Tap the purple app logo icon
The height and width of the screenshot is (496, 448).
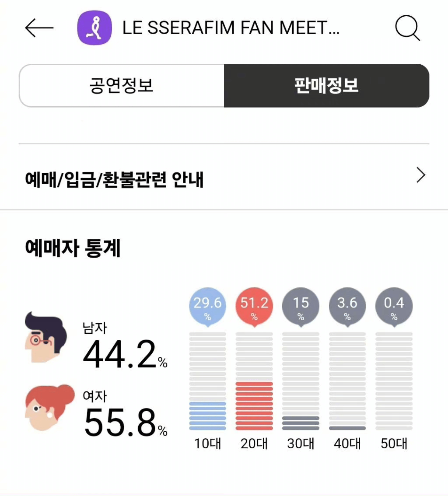click(94, 28)
